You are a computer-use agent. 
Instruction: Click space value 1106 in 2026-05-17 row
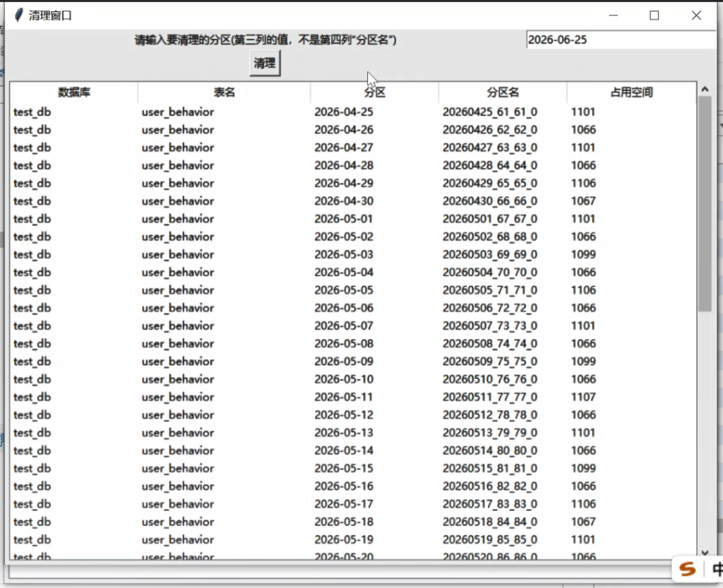[583, 504]
